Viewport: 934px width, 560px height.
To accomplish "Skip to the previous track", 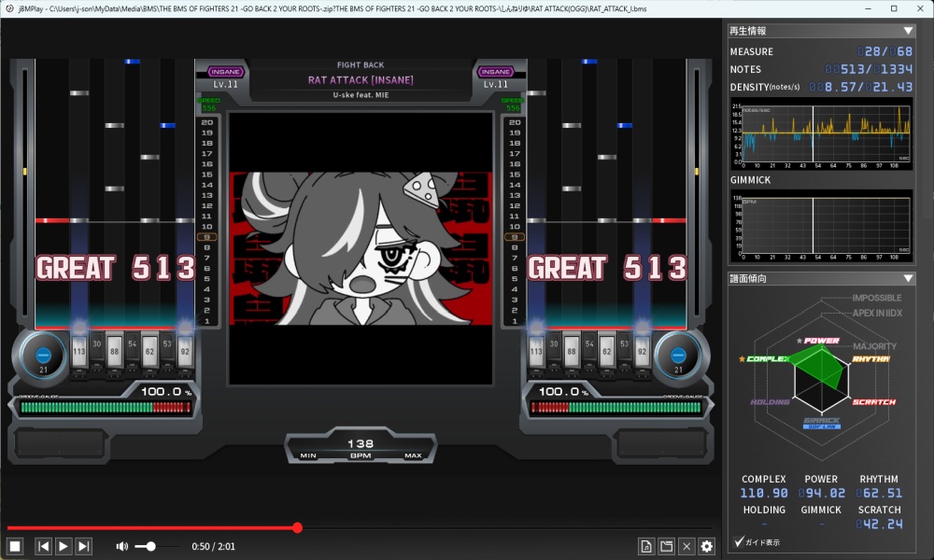I will coord(44,546).
